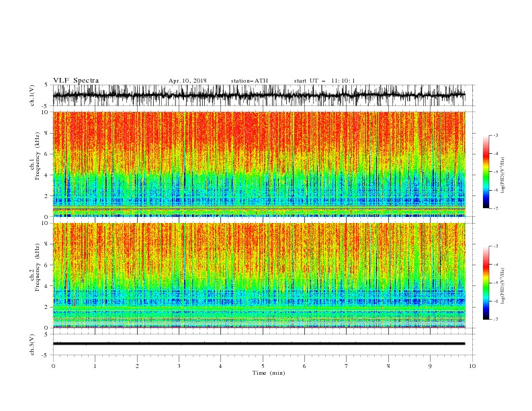The image size is (532, 411).
Task: Click the '2' tick on ch.2 frequency axis
Action: (x=47, y=307)
